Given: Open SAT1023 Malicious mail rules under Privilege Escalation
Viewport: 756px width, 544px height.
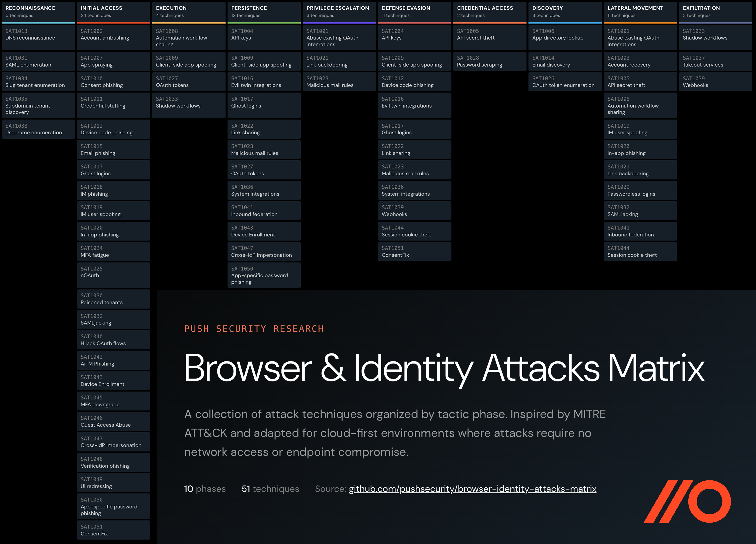Looking at the screenshot, I should 339,82.
